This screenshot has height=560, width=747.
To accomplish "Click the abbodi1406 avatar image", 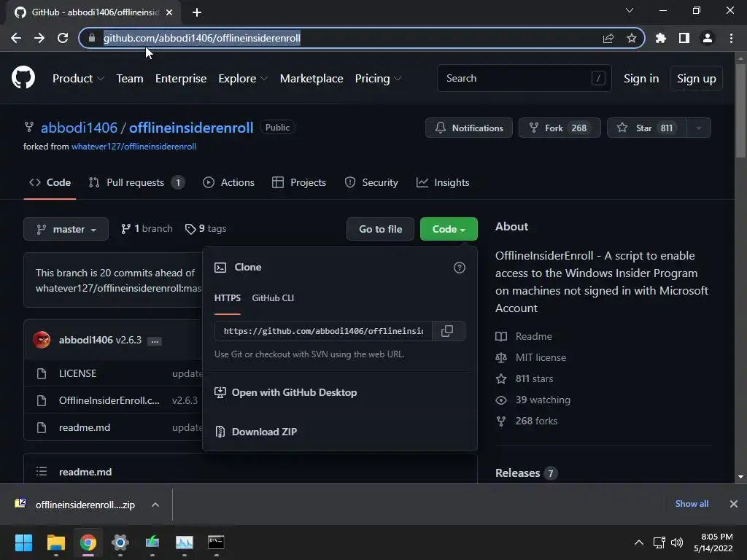I will [x=42, y=340].
